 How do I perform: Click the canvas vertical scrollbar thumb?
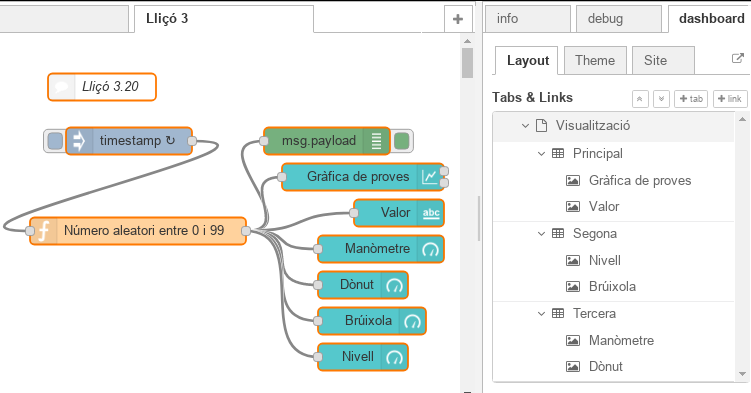[x=467, y=63]
